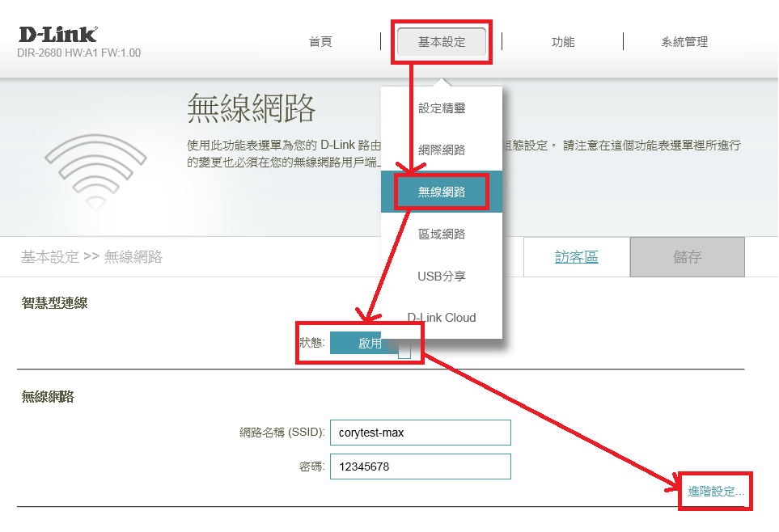
Task: Click the DIR-2680 HW:A1 FW:1.00 model text
Action: pyautogui.click(x=78, y=53)
